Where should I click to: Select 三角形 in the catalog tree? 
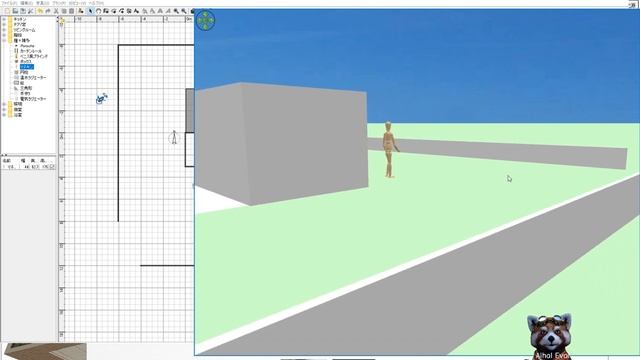coord(26,88)
